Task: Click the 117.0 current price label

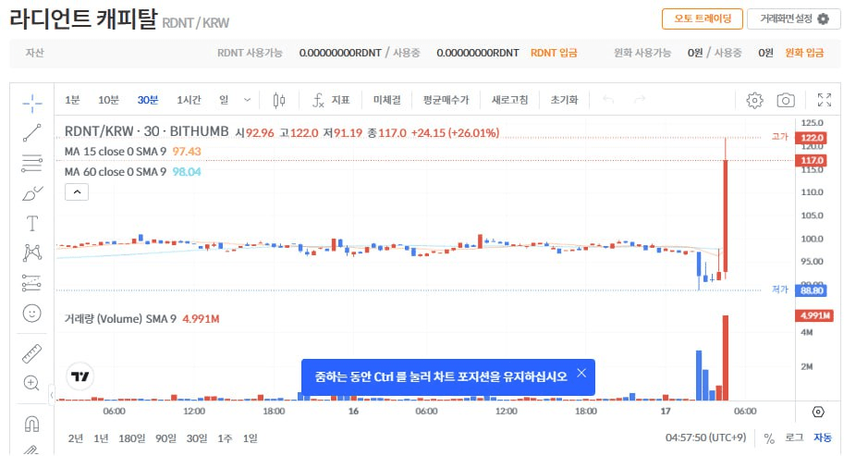Action: pyautogui.click(x=811, y=161)
